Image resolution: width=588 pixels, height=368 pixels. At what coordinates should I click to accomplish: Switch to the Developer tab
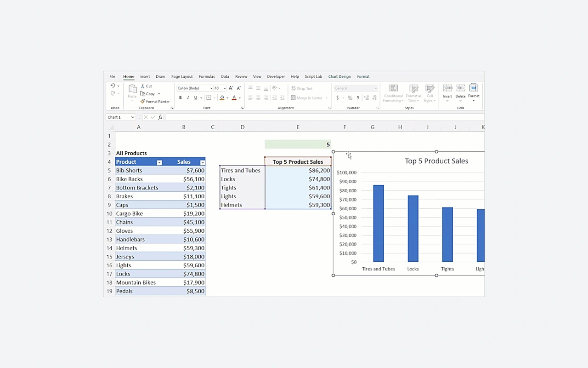click(x=276, y=76)
